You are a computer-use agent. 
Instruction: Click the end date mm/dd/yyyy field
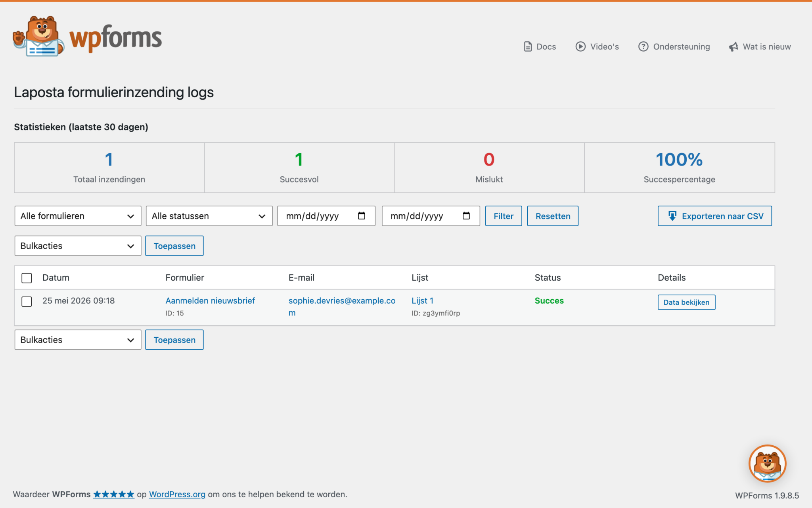[431, 216]
